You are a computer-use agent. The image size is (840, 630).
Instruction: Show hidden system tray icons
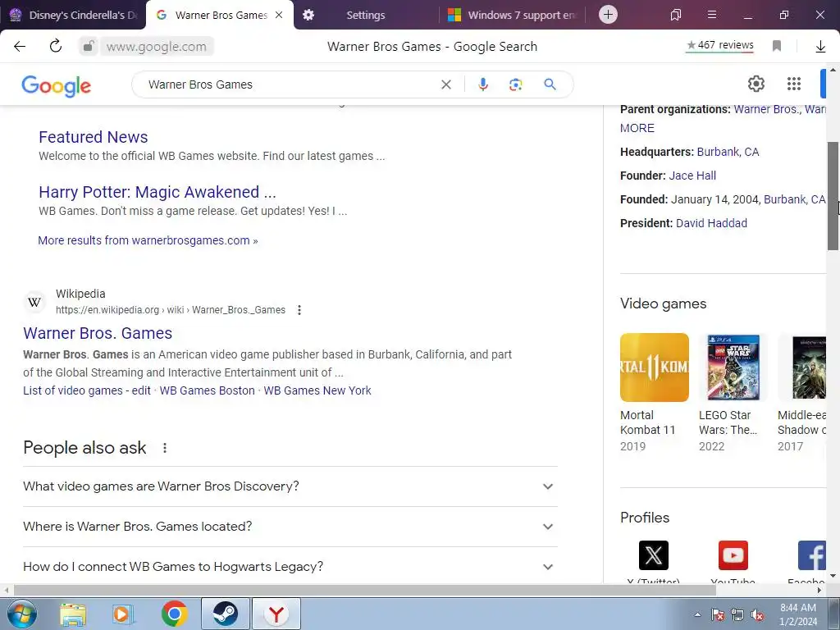click(x=697, y=614)
